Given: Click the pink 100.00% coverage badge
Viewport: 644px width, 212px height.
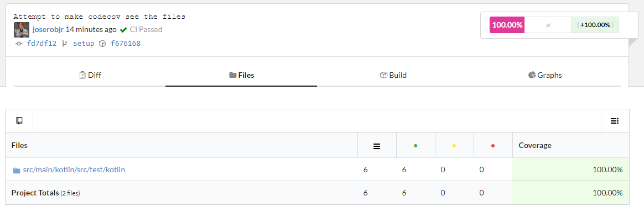Looking at the screenshot, I should coord(507,25).
